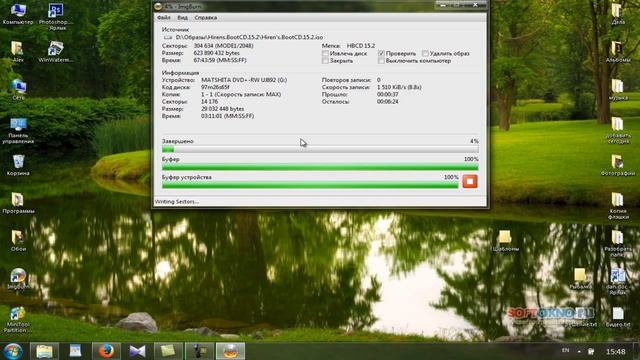Click the red Stop burn button
The width and height of the screenshot is (640, 360).
(x=470, y=181)
